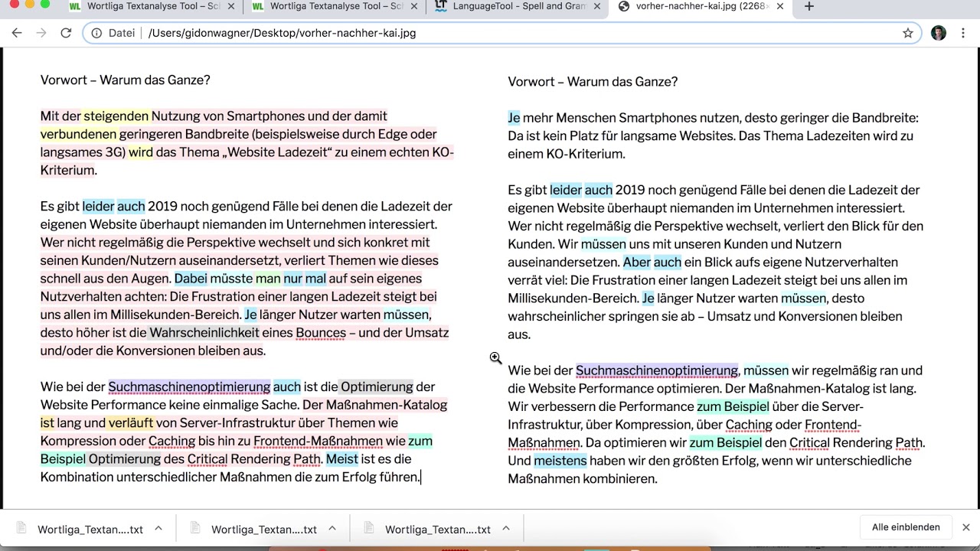Image resolution: width=980 pixels, height=551 pixels.
Task: Click blue highlighted 'meistens' in right column
Action: [560, 461]
